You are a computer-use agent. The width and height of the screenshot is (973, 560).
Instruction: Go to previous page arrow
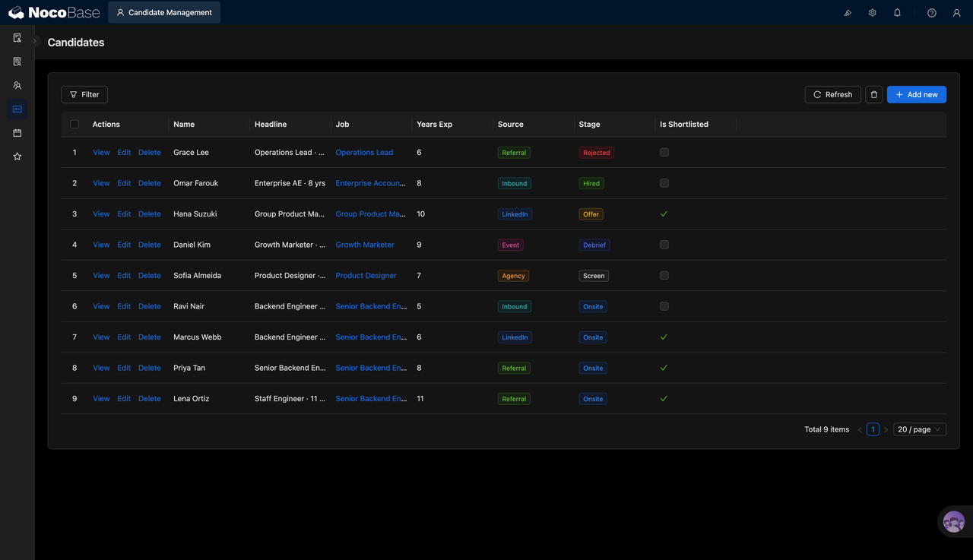(860, 429)
